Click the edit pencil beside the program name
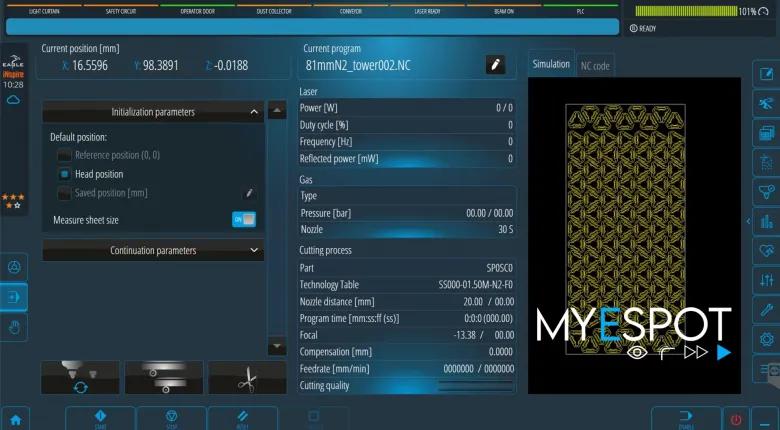This screenshot has width=780, height=430. (x=494, y=65)
